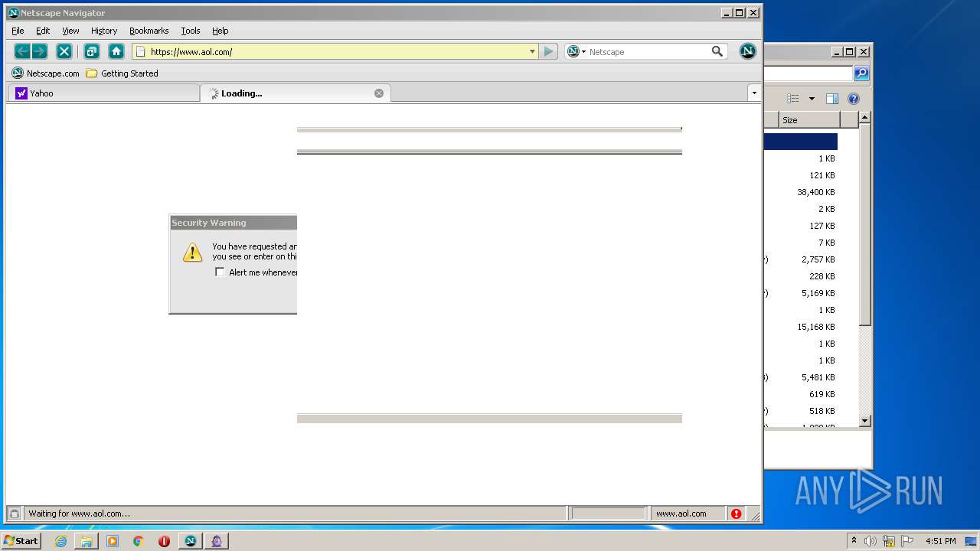This screenshot has height=551, width=980.
Task: Click Show desktop button
Action: pyautogui.click(x=971, y=541)
